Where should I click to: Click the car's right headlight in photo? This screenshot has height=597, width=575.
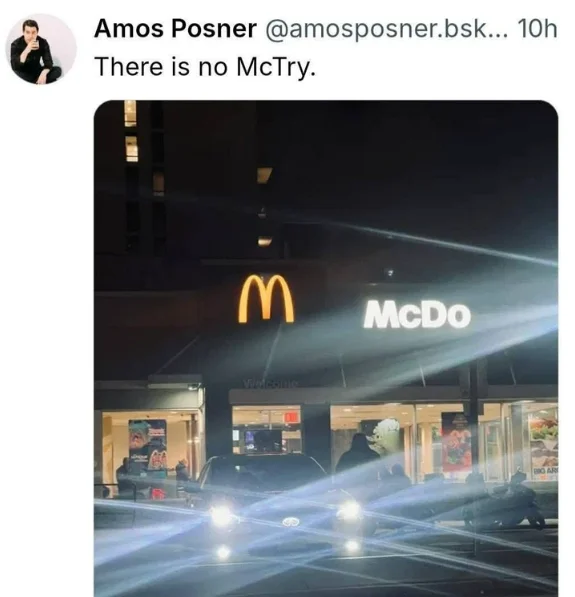(349, 510)
